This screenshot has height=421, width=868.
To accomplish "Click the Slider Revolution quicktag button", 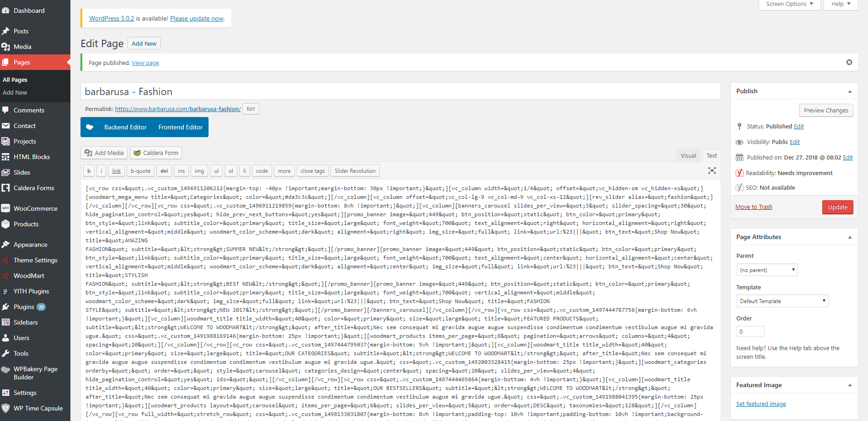I will coord(355,171).
